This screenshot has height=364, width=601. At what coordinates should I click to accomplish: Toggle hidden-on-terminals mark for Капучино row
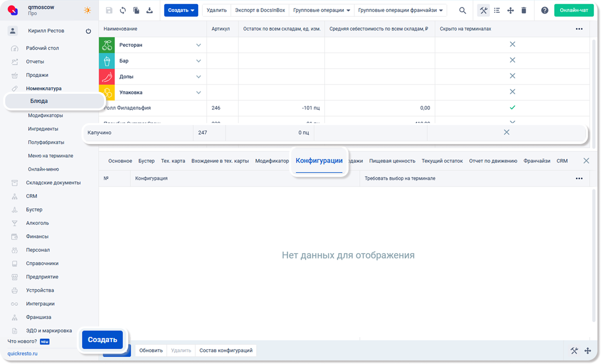click(506, 132)
